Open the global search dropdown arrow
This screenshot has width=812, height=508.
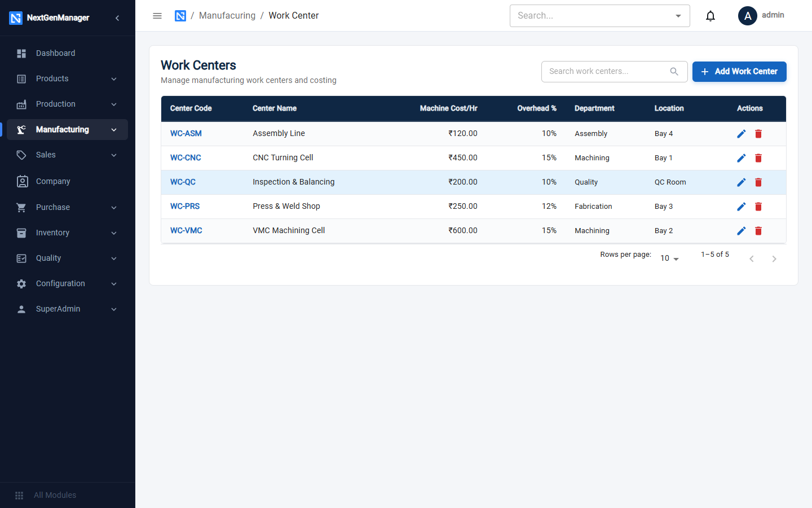[x=678, y=16]
